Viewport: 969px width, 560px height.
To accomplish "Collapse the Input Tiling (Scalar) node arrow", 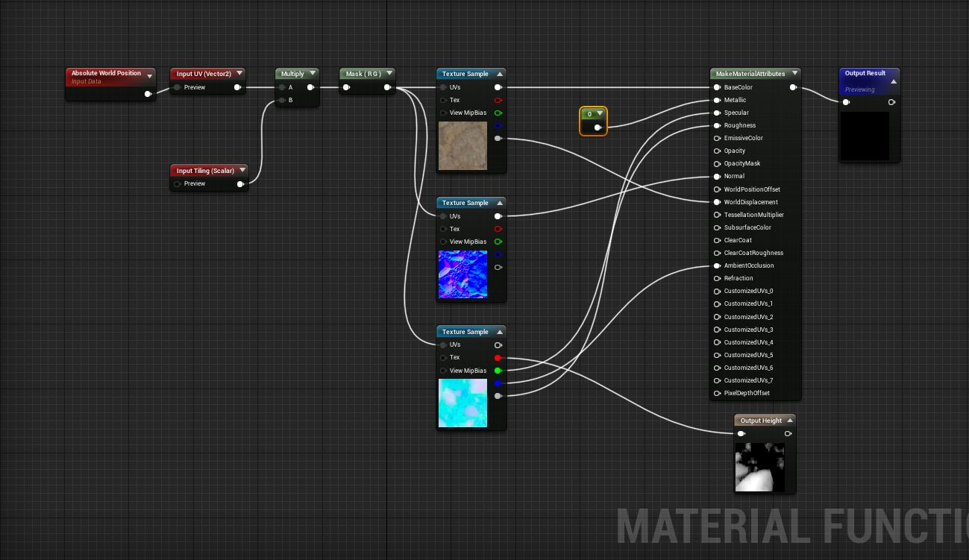I will click(x=242, y=171).
